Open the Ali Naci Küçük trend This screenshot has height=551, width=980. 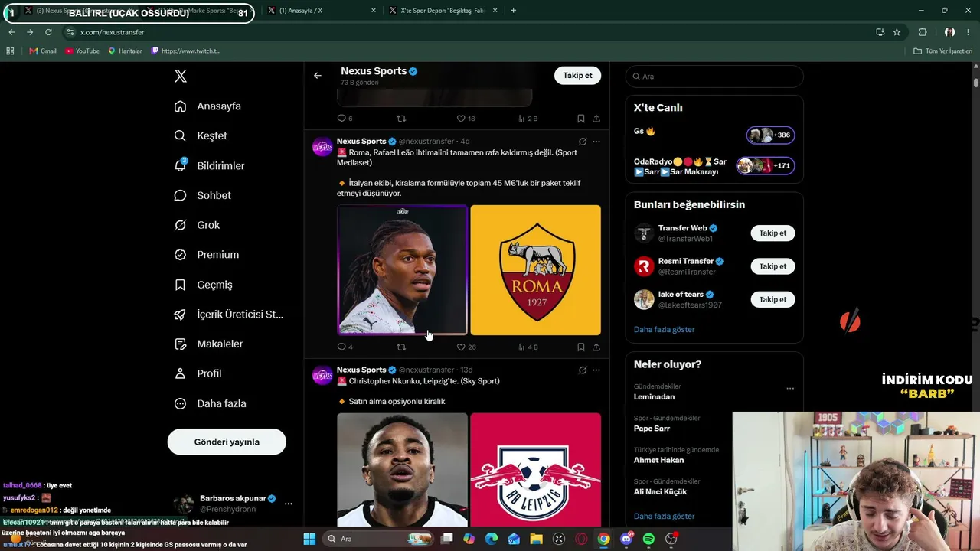point(660,491)
